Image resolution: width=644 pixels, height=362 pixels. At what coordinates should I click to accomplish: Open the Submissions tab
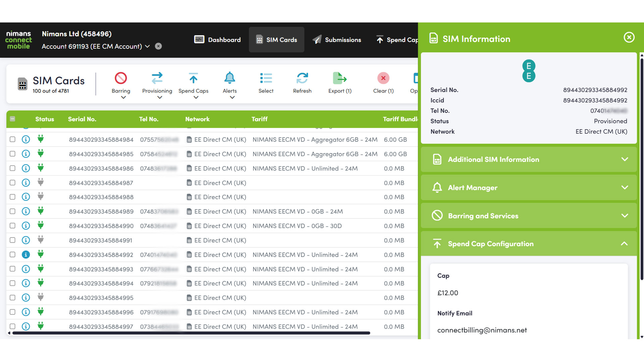click(336, 40)
